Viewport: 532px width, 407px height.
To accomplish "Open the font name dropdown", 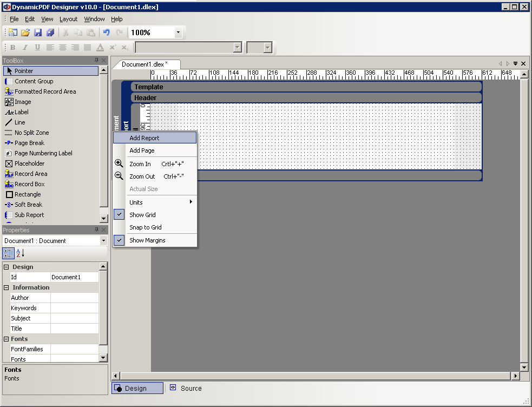I will click(238, 48).
